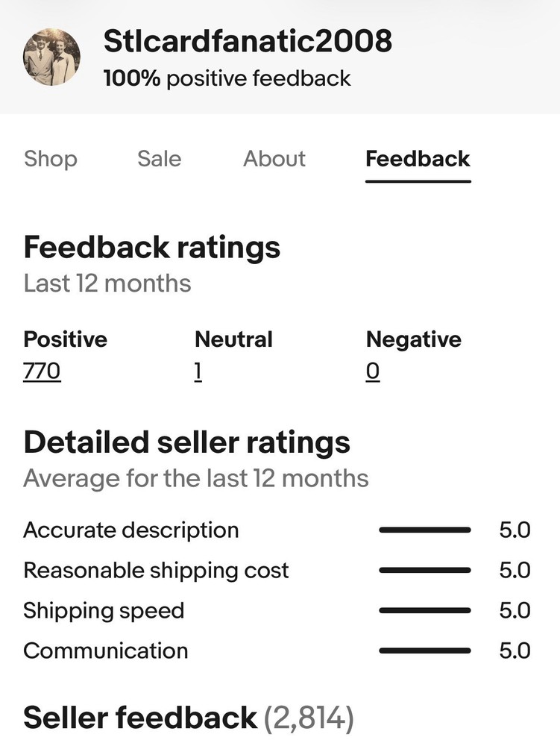This screenshot has height=746, width=560.
Task: Click the Communication 5.0 score
Action: (x=515, y=651)
